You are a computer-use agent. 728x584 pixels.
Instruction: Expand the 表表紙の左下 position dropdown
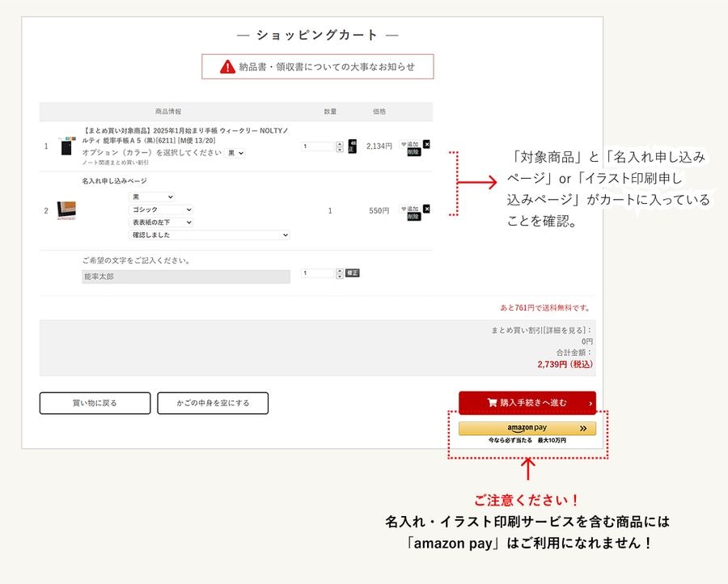pyautogui.click(x=161, y=222)
